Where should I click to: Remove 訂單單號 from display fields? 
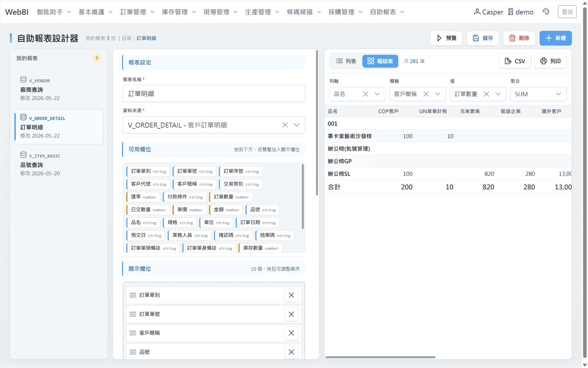[x=291, y=314]
